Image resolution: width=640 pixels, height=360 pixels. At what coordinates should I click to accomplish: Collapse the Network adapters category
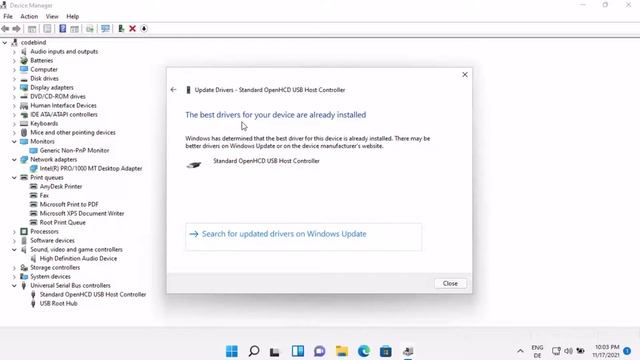14,159
